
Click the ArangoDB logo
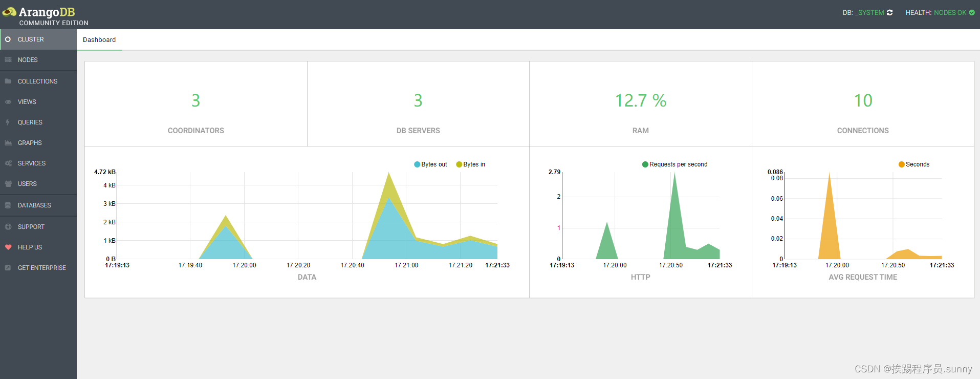39,12
